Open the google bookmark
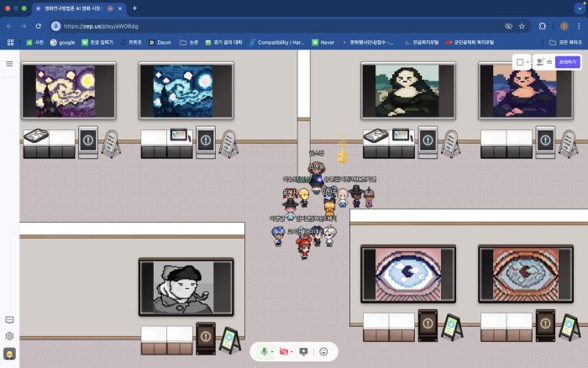Viewport: 588px width, 368px height. coord(63,42)
